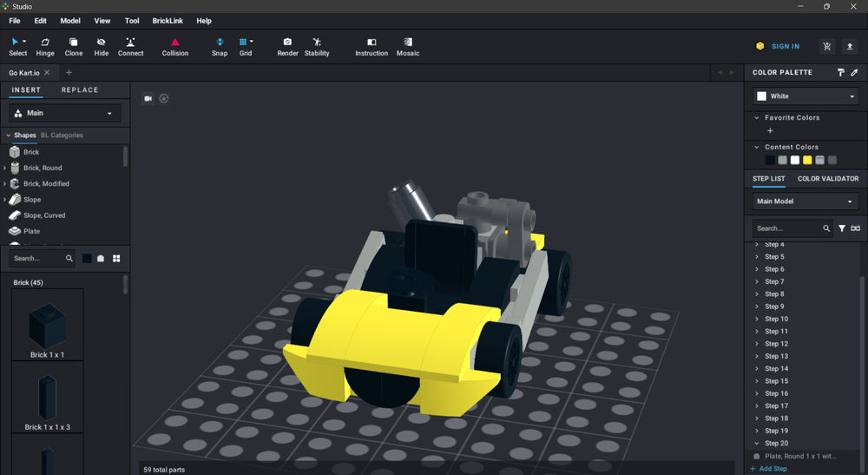The height and width of the screenshot is (475, 868).
Task: Expand the Brick, Modified category
Action: (x=5, y=184)
